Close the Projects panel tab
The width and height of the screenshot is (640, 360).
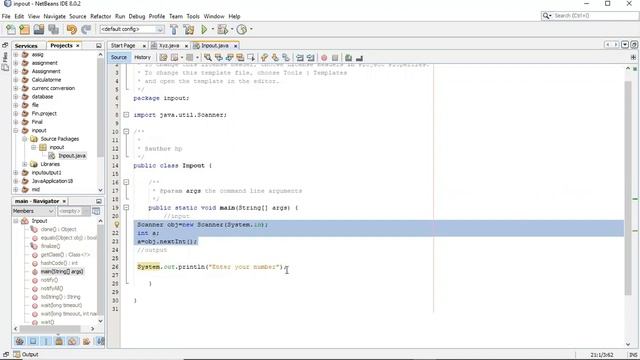(78, 46)
